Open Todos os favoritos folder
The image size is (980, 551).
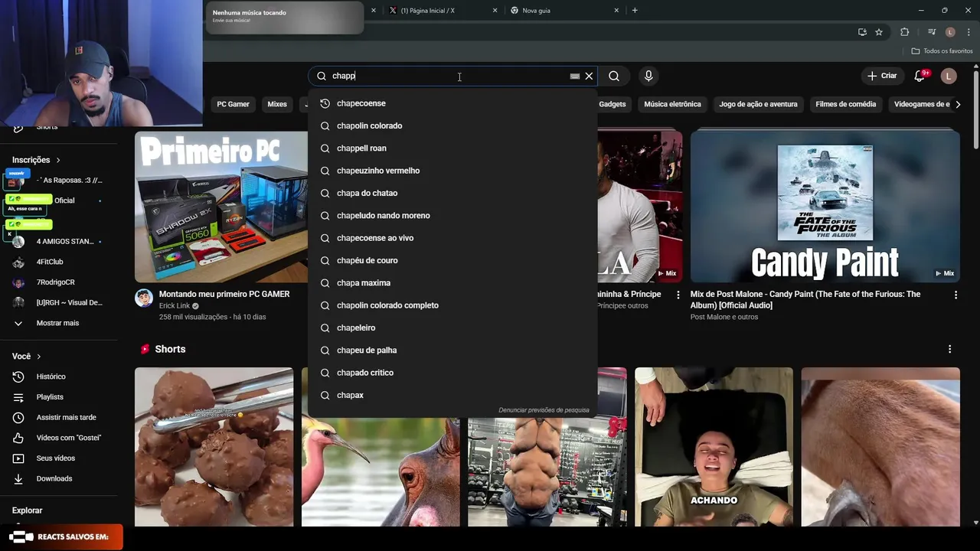pyautogui.click(x=942, y=51)
